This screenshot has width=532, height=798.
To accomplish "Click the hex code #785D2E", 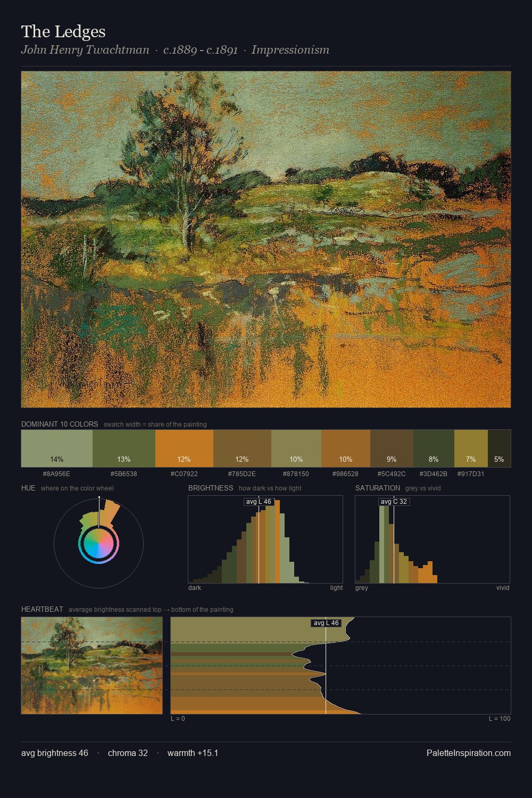I will (242, 474).
